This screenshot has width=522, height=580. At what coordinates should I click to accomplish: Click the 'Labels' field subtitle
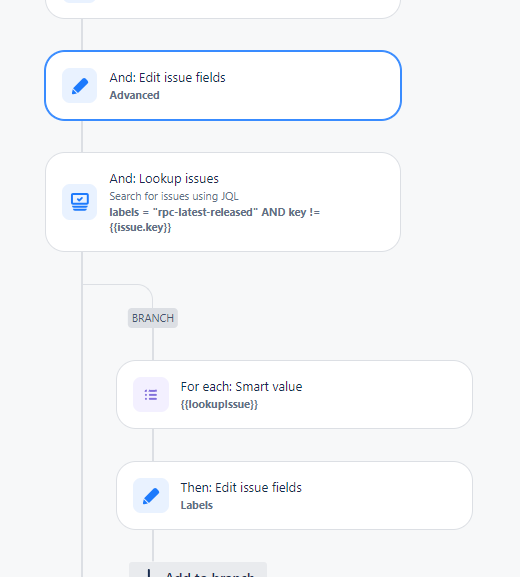196,505
